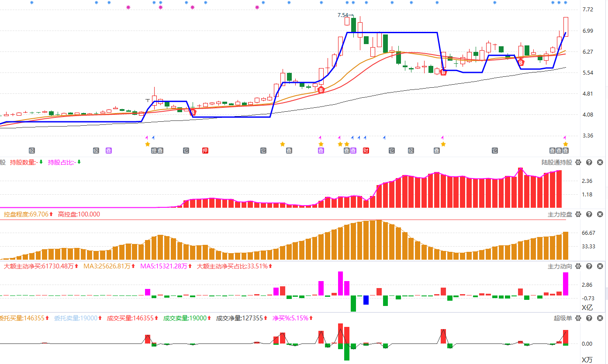Click the 主力动向 indicator name label
This screenshot has width=608, height=364.
pyautogui.click(x=560, y=266)
